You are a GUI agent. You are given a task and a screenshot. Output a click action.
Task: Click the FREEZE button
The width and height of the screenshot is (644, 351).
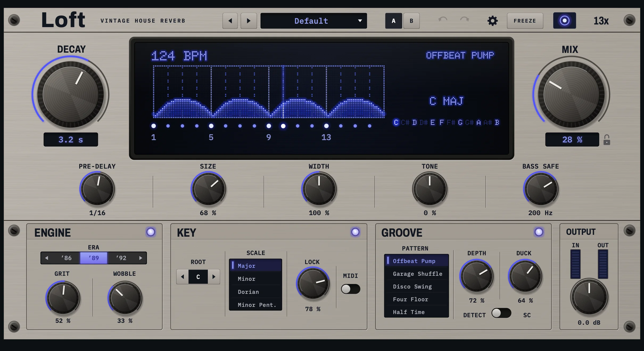click(x=525, y=21)
